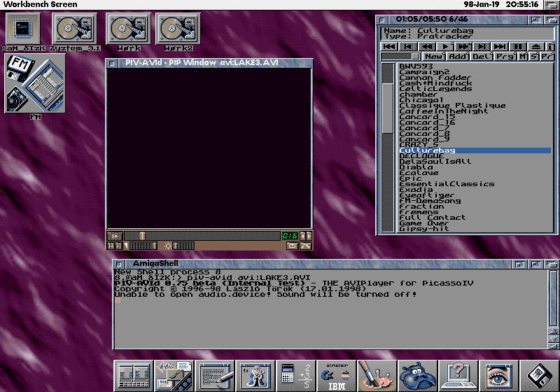Open the Work2 hard disk icon
Screen dimensions: 560x392
(178, 29)
